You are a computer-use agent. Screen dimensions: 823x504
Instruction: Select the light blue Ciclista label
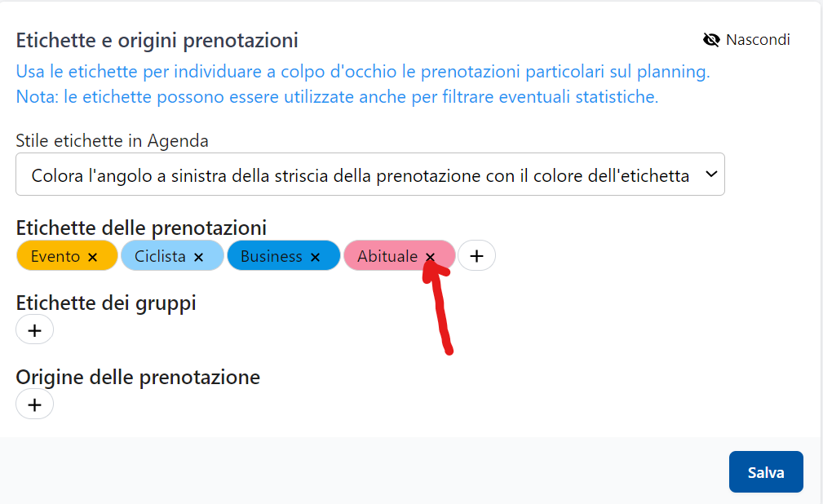point(160,256)
